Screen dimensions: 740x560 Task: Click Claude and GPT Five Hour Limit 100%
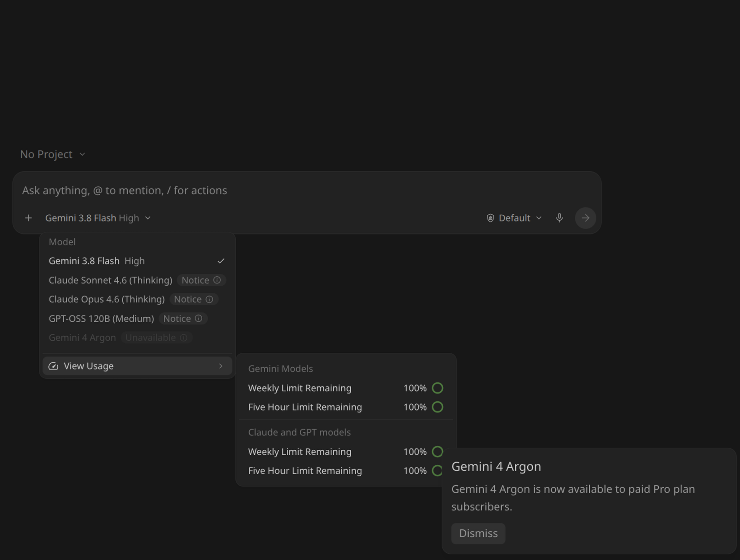(x=415, y=471)
